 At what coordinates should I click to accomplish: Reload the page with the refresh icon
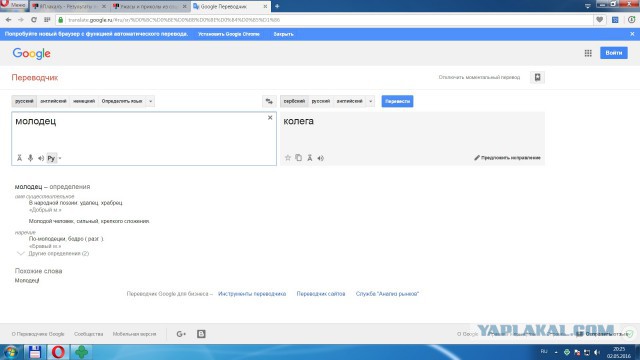click(x=34, y=20)
